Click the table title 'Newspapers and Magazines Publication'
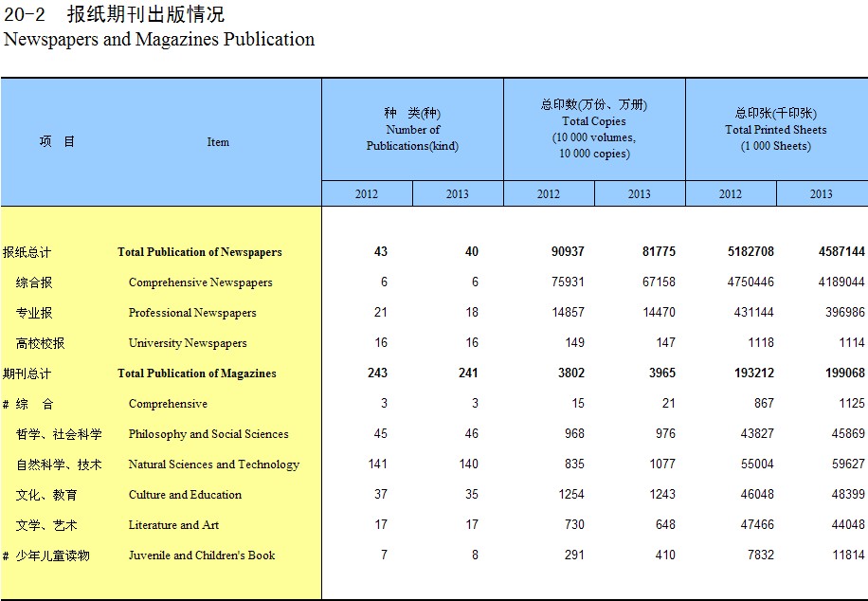This screenshot has width=868, height=601. [159, 40]
